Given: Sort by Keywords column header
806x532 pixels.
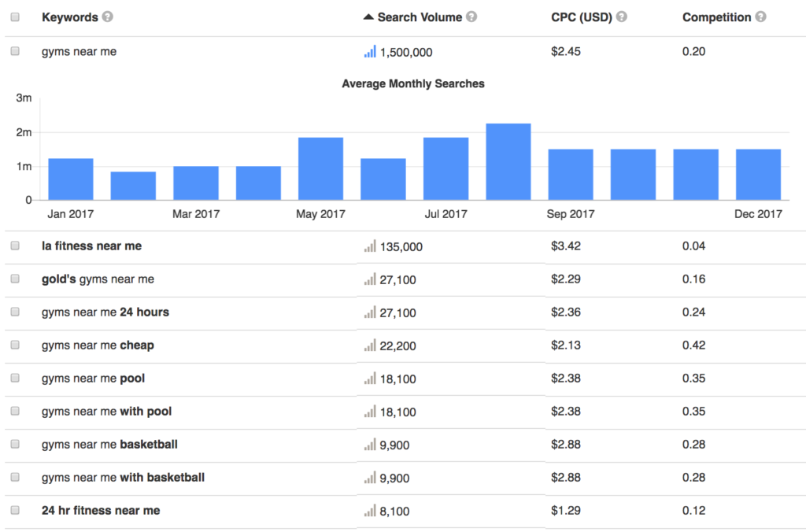Looking at the screenshot, I should click(70, 17).
